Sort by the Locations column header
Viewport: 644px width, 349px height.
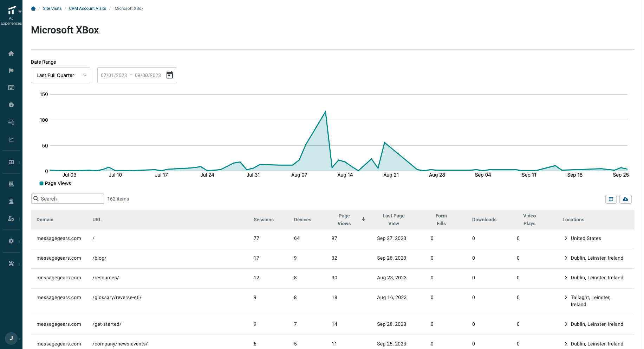(573, 220)
